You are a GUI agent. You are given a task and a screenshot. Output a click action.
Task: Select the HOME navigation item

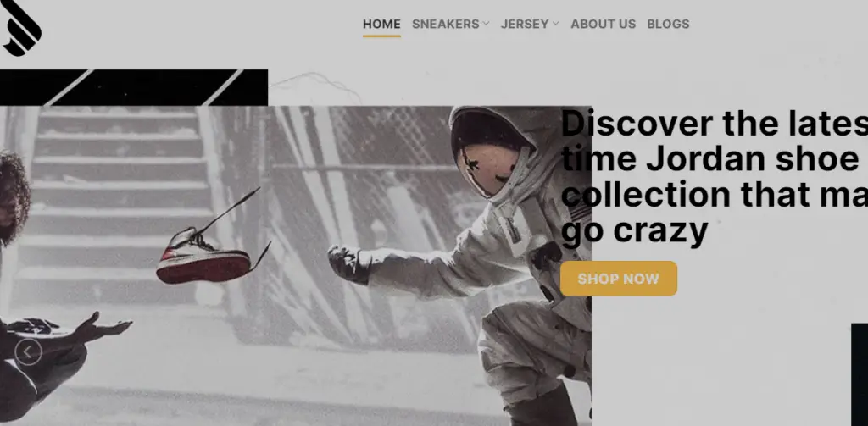pos(381,24)
